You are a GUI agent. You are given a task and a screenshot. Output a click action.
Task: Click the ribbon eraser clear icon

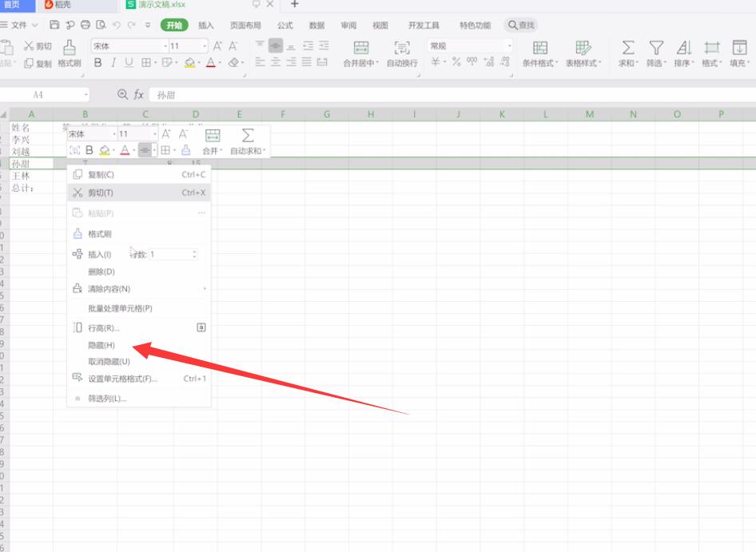point(233,62)
